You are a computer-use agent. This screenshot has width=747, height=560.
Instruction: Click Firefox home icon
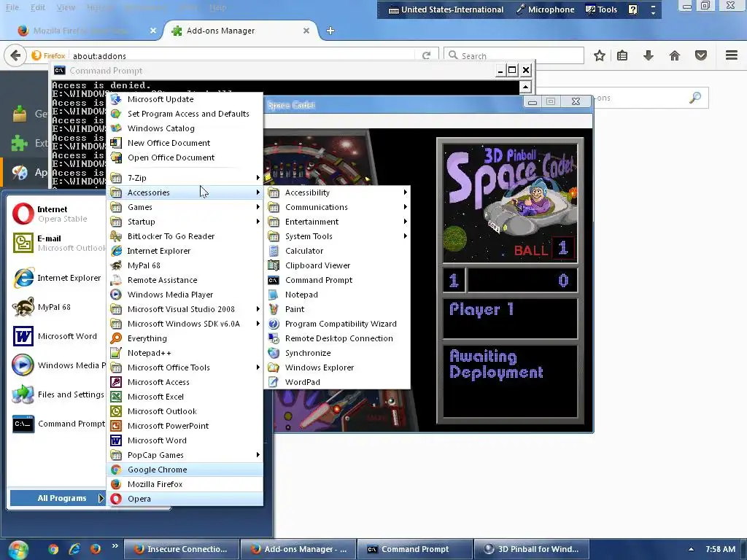pyautogui.click(x=675, y=55)
